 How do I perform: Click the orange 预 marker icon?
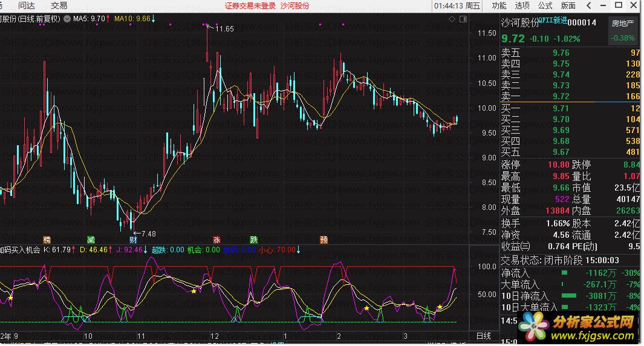coord(324,240)
